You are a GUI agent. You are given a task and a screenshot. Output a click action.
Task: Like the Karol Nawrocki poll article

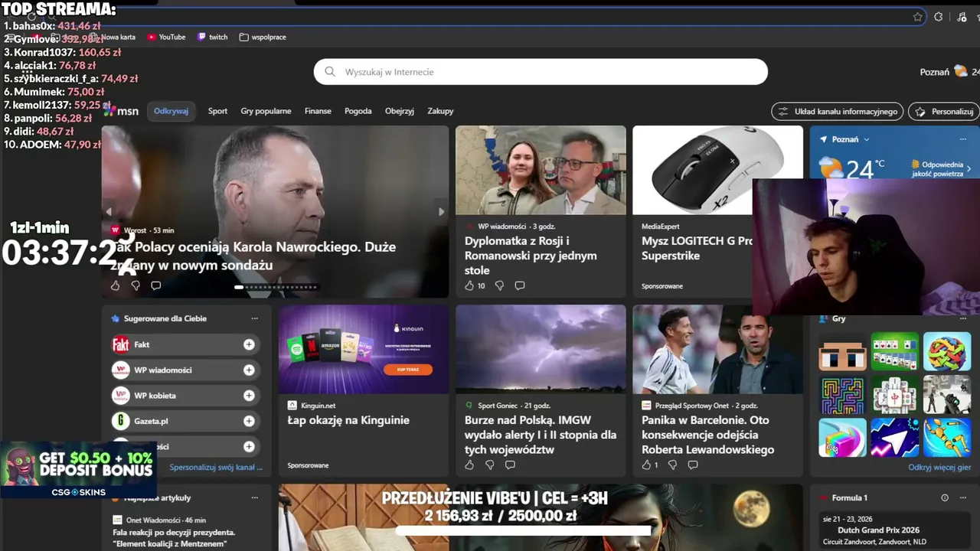pos(115,285)
